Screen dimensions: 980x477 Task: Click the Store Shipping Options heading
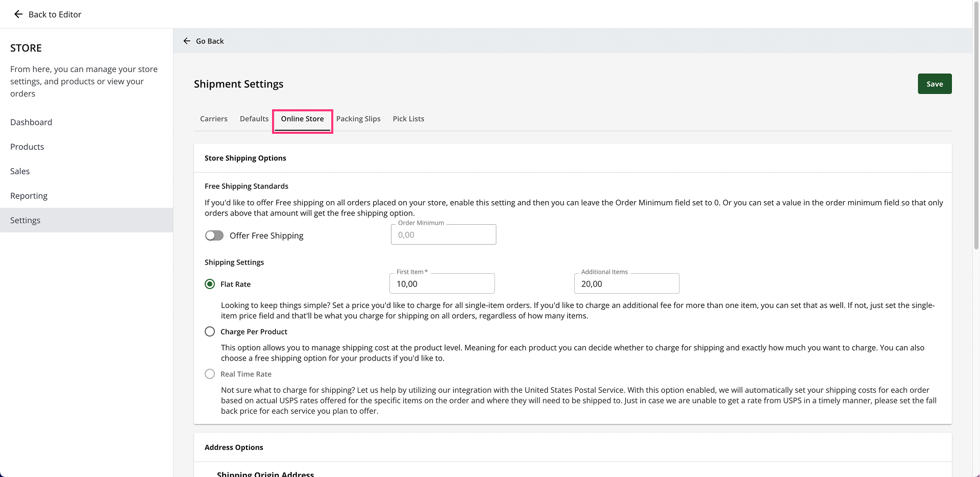click(246, 158)
